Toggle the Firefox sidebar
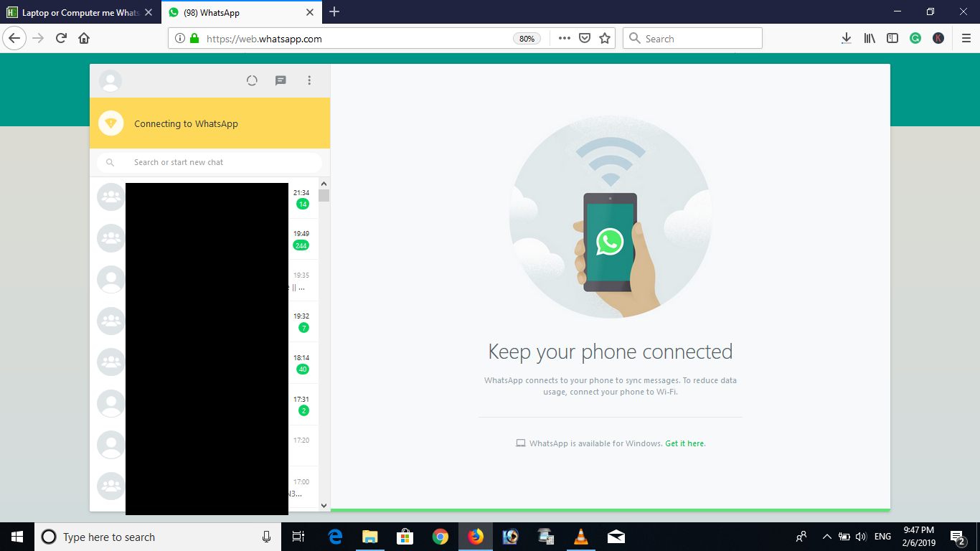The width and height of the screenshot is (980, 551). pyautogui.click(x=892, y=39)
